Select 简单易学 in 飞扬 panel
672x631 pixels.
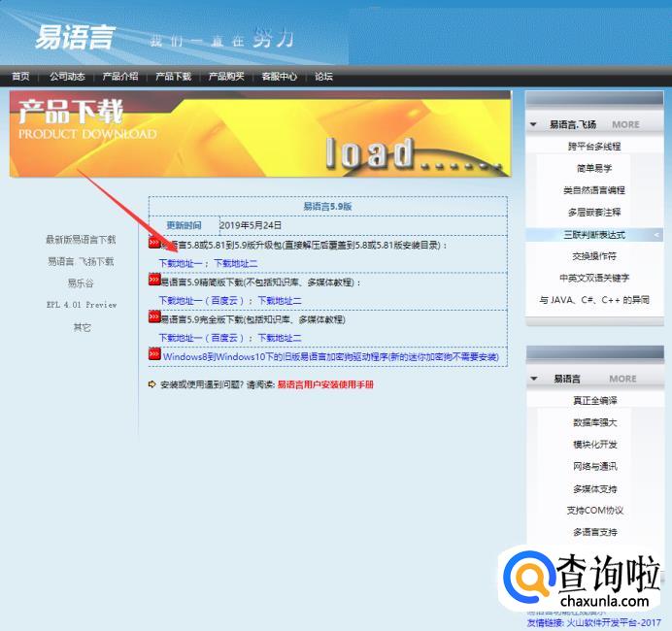pos(594,168)
